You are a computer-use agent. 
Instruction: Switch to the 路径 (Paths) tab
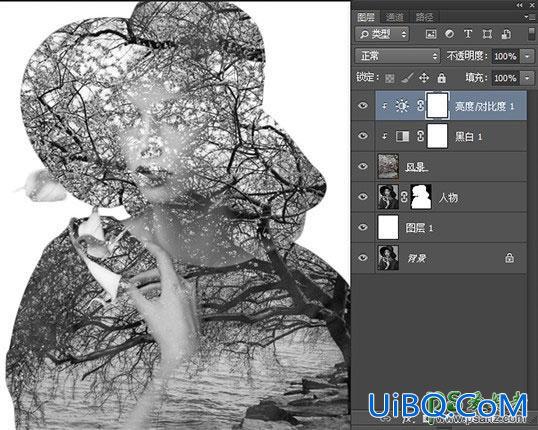point(424,17)
